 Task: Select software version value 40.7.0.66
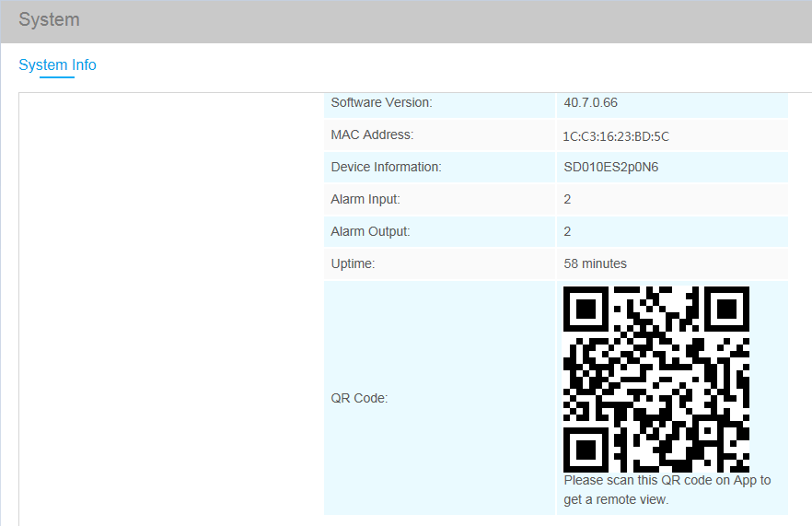(590, 102)
